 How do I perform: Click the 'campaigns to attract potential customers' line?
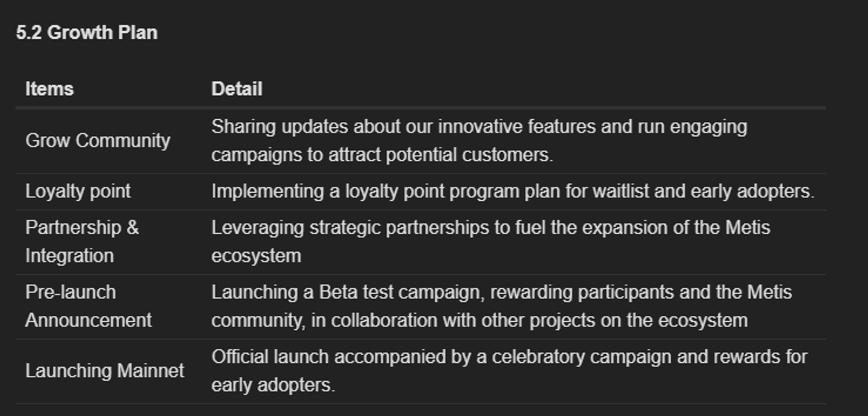(x=382, y=155)
